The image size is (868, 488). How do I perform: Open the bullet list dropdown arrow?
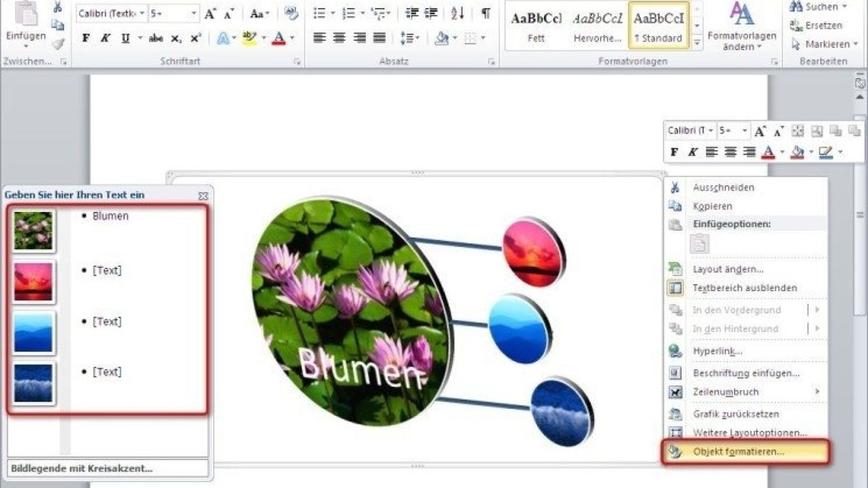(x=333, y=13)
